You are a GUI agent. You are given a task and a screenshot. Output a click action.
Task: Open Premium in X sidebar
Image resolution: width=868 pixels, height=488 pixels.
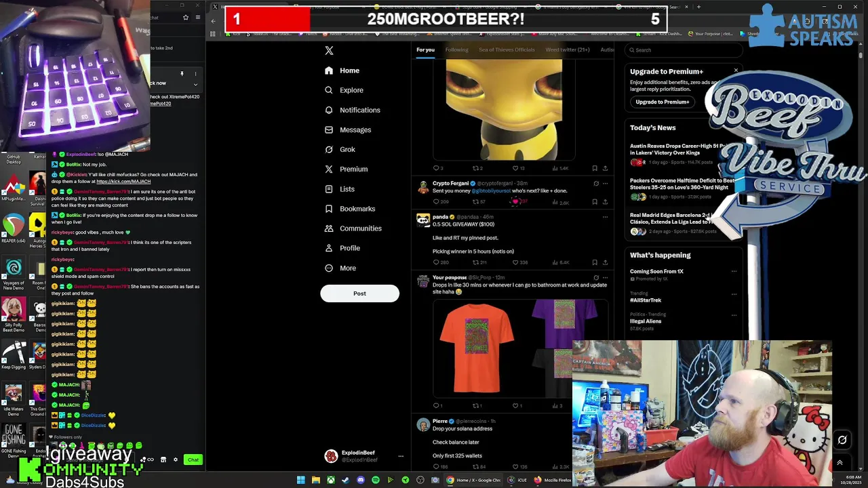[x=346, y=169]
